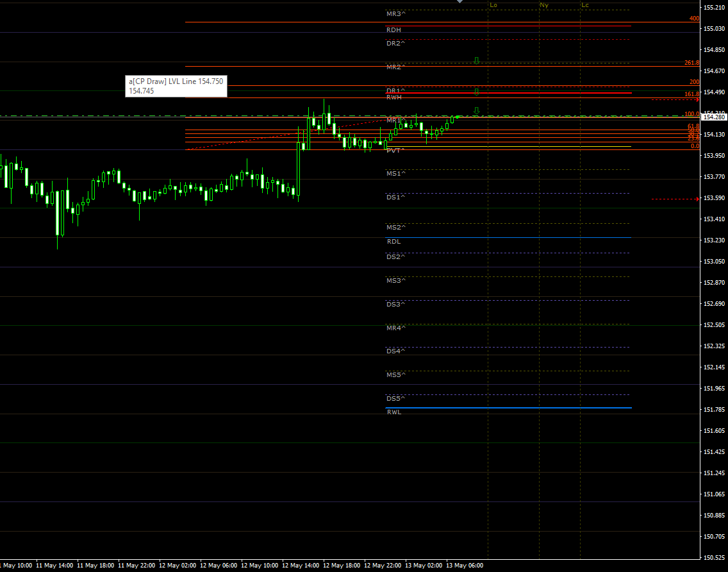Click the Ny session marker label
This screenshot has width=728, height=572.
544,5
